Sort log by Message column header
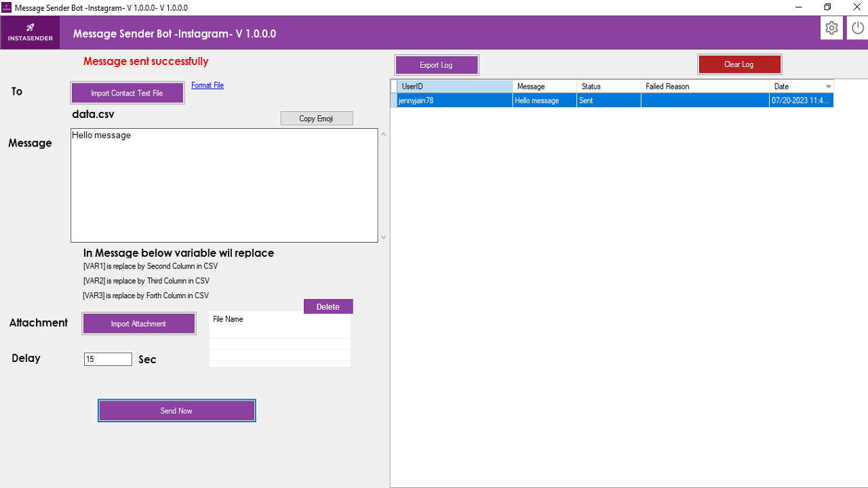This screenshot has width=868, height=488. [x=545, y=86]
